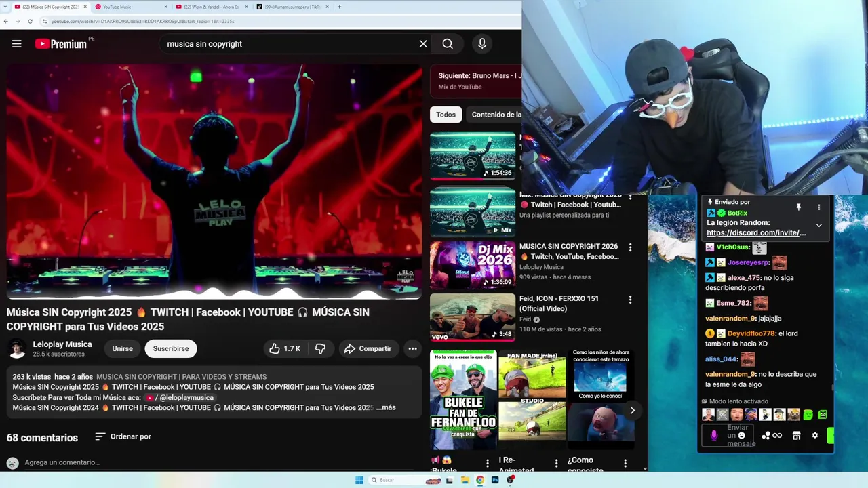This screenshot has width=868, height=488.
Task: Open the Mix playlist thumbnail
Action: click(x=473, y=211)
